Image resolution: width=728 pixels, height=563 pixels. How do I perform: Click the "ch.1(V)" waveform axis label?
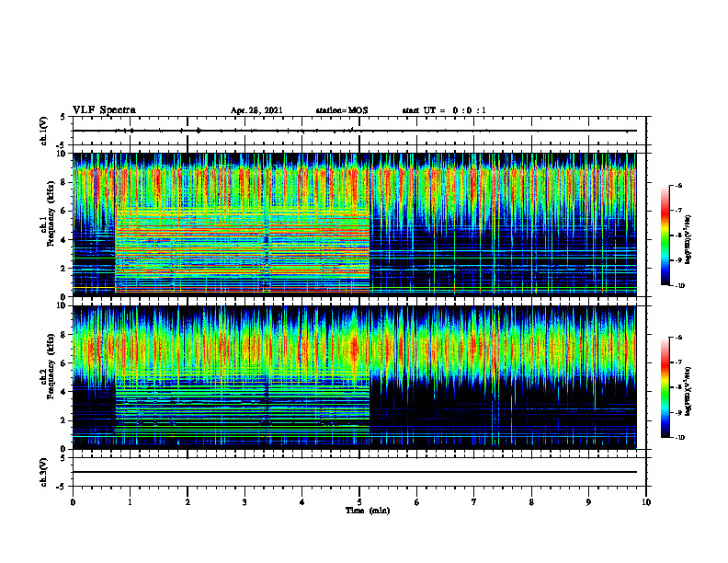[44, 131]
